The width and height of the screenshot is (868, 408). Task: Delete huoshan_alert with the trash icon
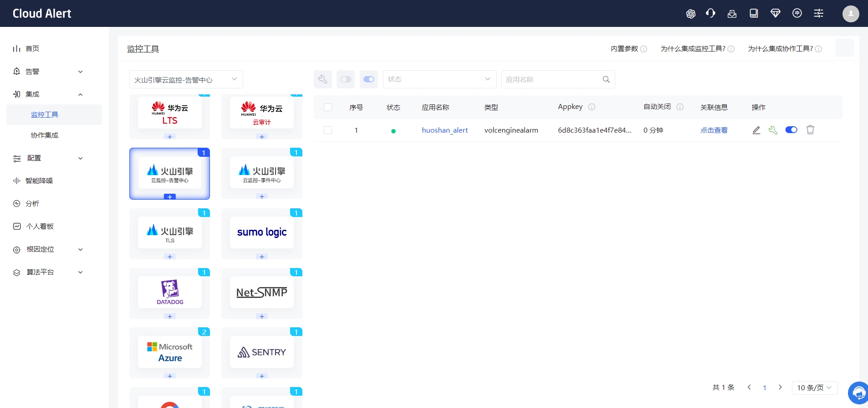pyautogui.click(x=810, y=130)
